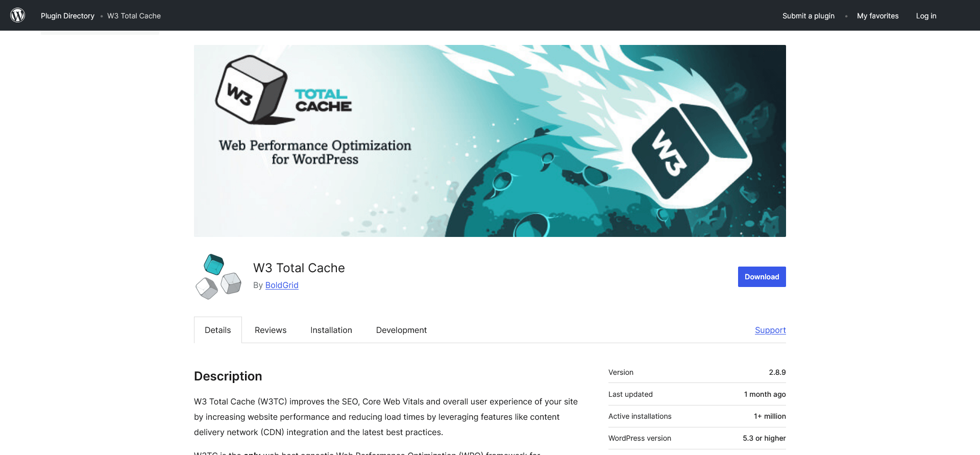Click the W3 Total Cache plugin title
980x455 pixels.
[299, 268]
